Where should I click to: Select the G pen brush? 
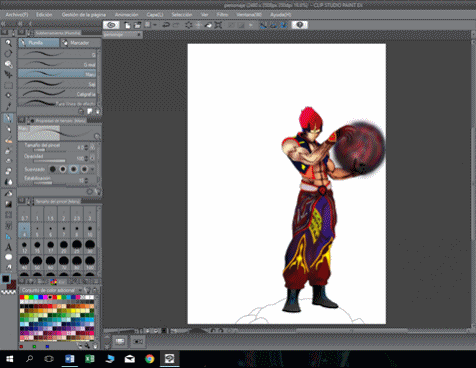pos(57,54)
